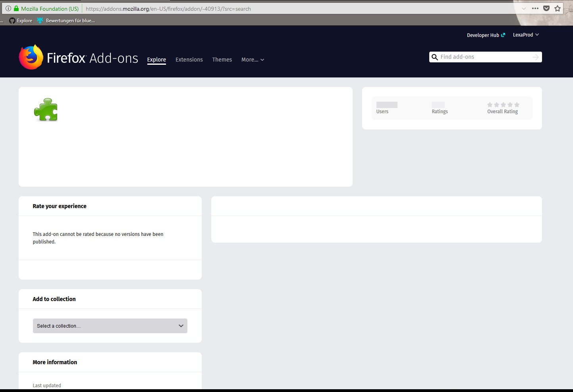Expand the LexaProd user menu
Viewport: 573px width, 392px height.
point(526,35)
